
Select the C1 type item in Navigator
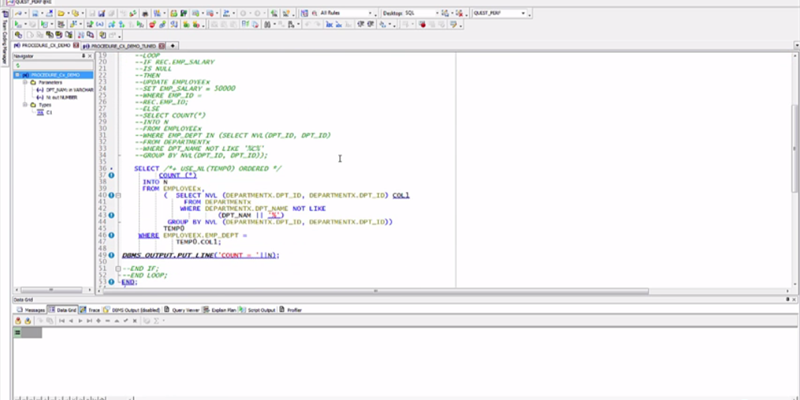coord(44,112)
